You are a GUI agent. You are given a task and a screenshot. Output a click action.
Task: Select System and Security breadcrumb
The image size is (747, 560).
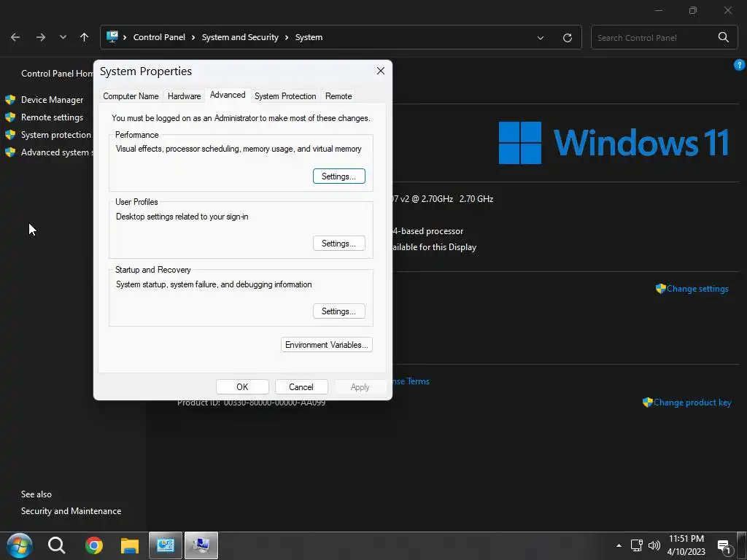point(240,37)
